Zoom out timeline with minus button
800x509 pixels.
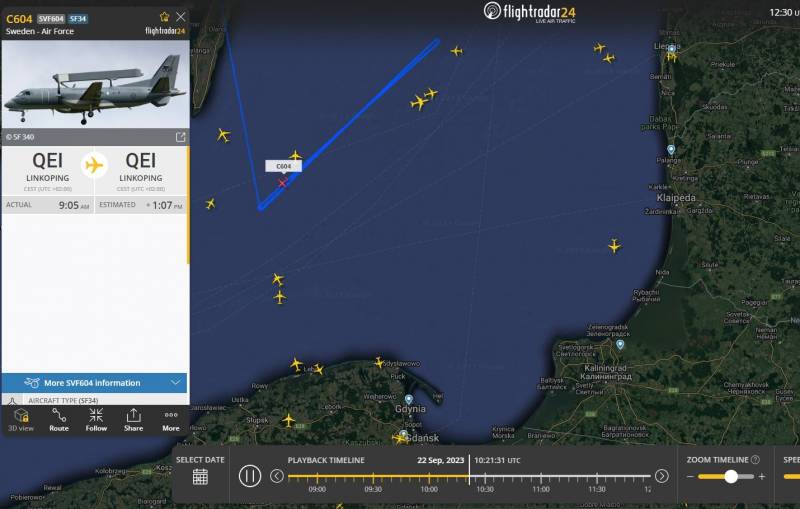(x=690, y=476)
